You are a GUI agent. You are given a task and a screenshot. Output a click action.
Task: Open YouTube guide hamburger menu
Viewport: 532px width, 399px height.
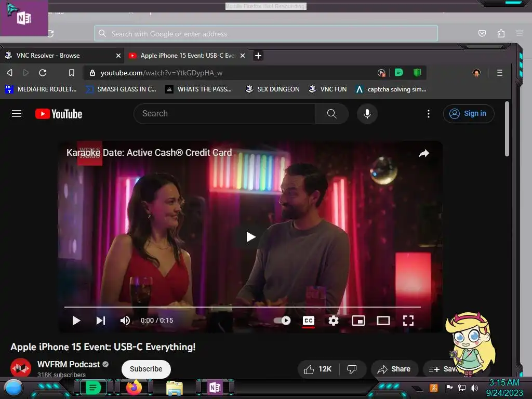17,114
